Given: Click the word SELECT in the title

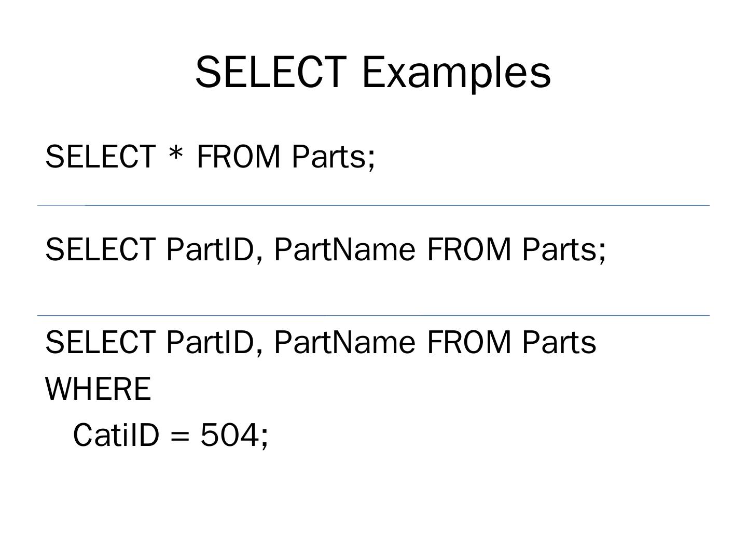Looking at the screenshot, I should pos(271,72).
